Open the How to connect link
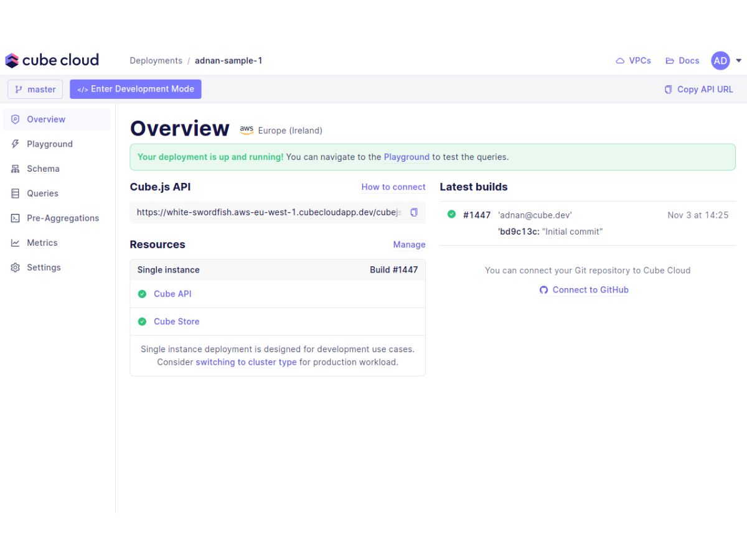The image size is (747, 560). click(393, 187)
